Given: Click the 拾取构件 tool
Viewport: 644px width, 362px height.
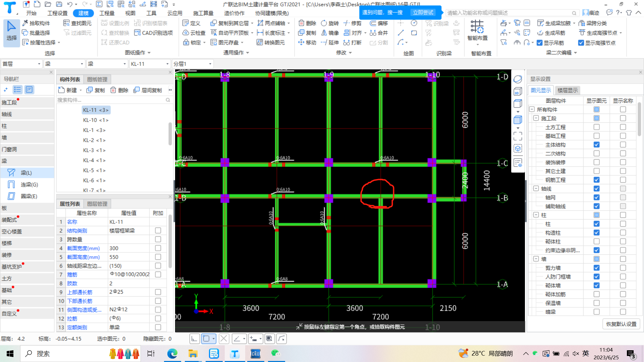Looking at the screenshot, I should 36,23.
